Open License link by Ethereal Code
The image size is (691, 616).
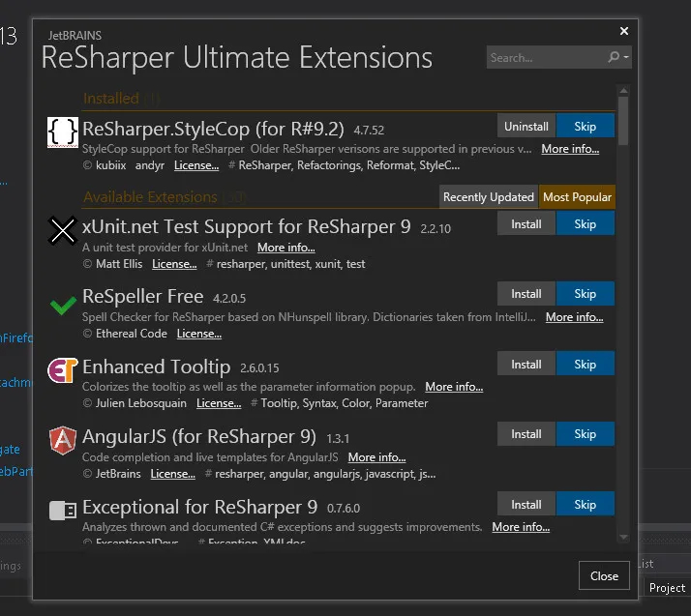coord(198,334)
